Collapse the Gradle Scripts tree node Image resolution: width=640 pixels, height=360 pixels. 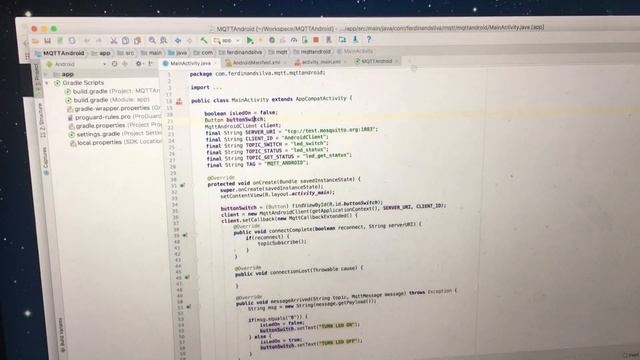point(47,82)
